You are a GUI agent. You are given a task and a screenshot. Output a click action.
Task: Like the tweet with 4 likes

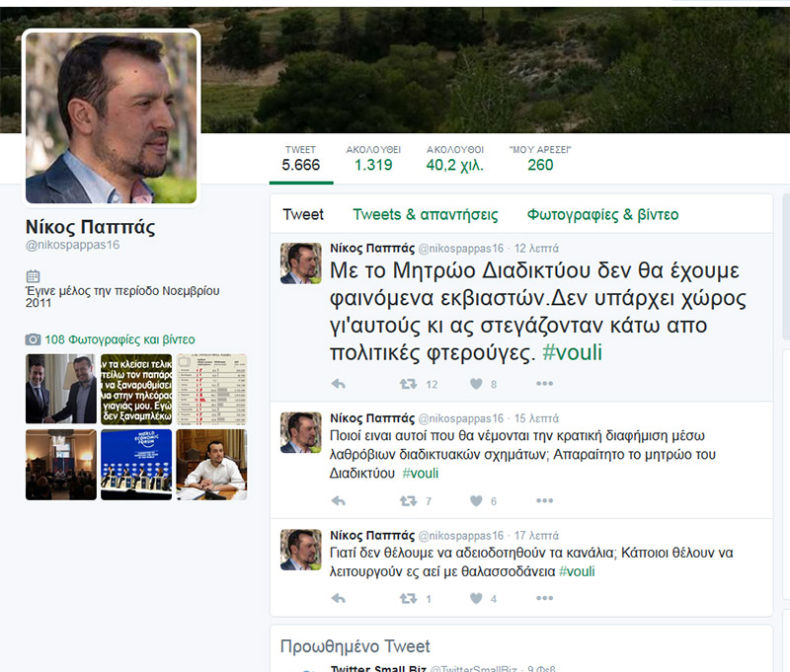pyautogui.click(x=476, y=598)
